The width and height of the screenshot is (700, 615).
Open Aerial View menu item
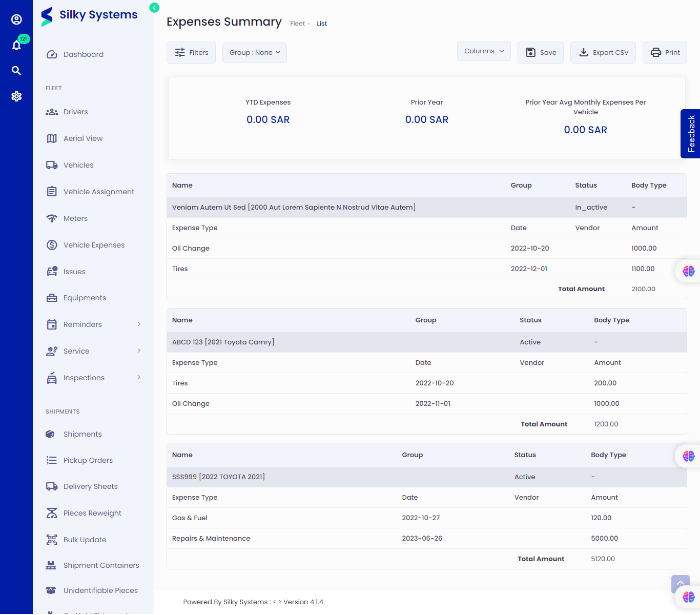[83, 138]
